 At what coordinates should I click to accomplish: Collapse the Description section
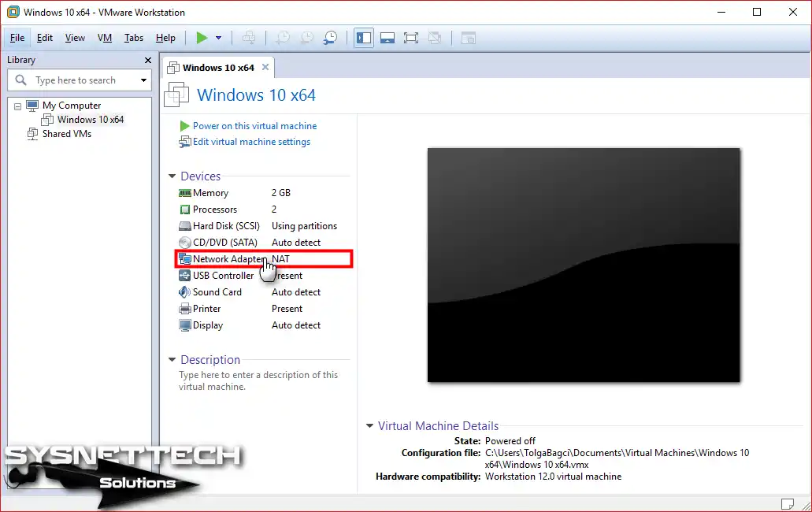172,359
